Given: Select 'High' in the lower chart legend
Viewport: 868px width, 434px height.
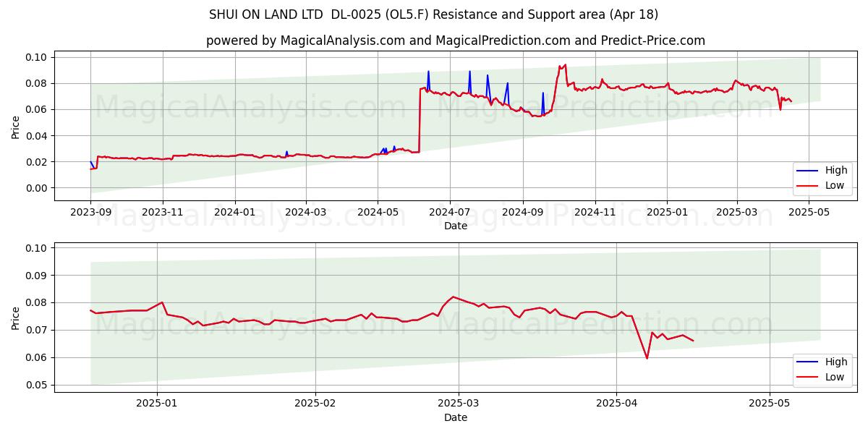Looking at the screenshot, I should click(x=836, y=362).
